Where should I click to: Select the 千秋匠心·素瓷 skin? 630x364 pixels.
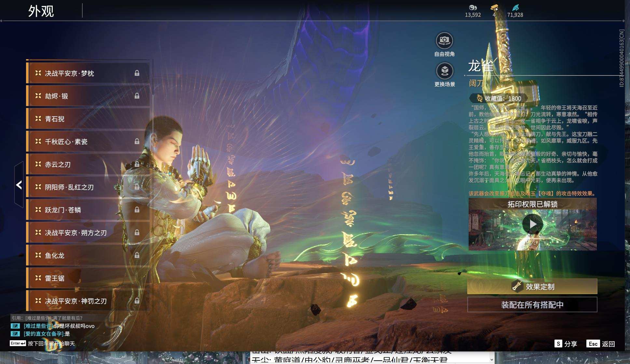[88, 142]
